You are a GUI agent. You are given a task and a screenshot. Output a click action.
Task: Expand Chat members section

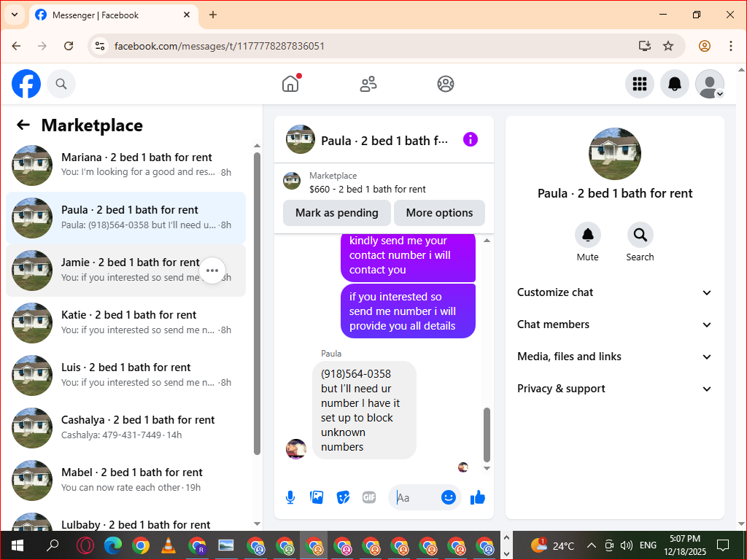(614, 324)
